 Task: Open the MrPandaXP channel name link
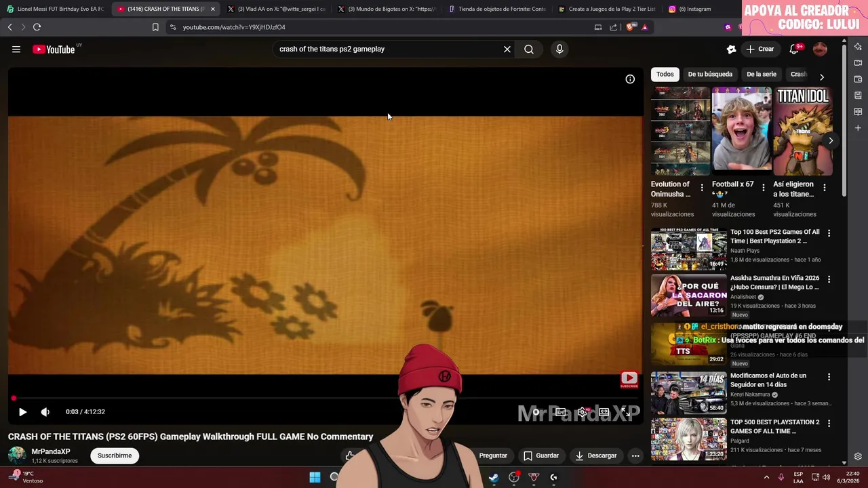[x=51, y=451]
